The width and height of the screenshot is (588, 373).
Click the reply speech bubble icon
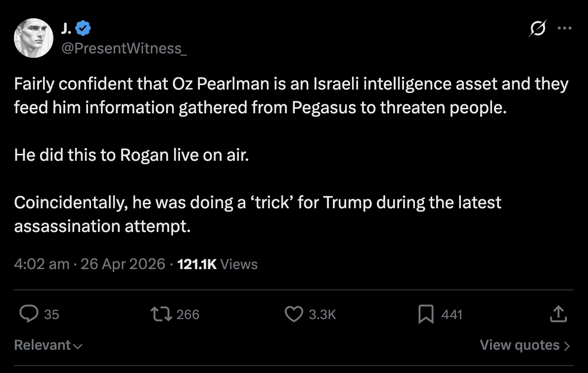[x=29, y=314]
